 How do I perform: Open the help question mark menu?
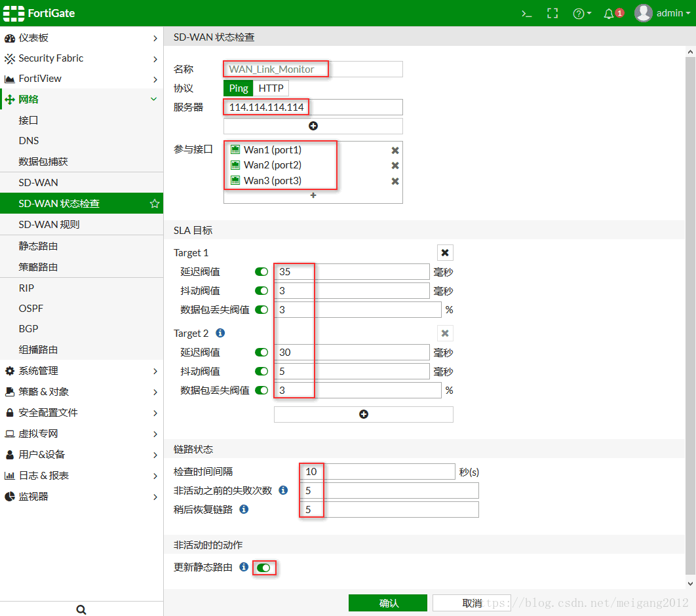pyautogui.click(x=582, y=13)
